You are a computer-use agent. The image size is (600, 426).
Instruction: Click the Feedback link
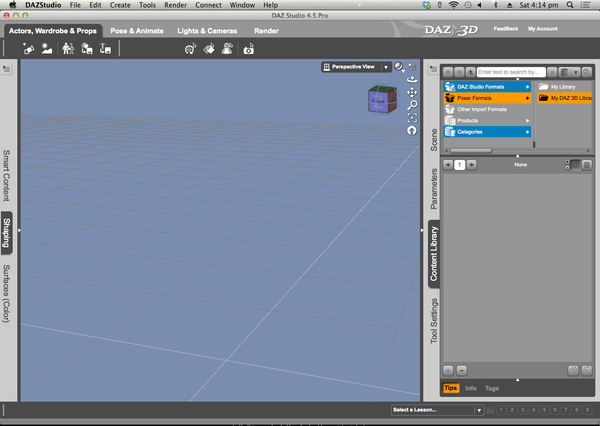(x=505, y=29)
